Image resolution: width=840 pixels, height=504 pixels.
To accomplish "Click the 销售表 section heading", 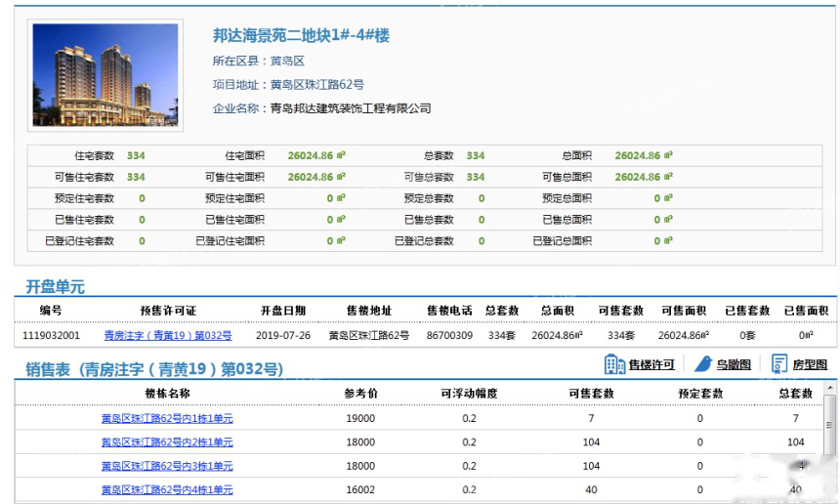I will [x=155, y=369].
